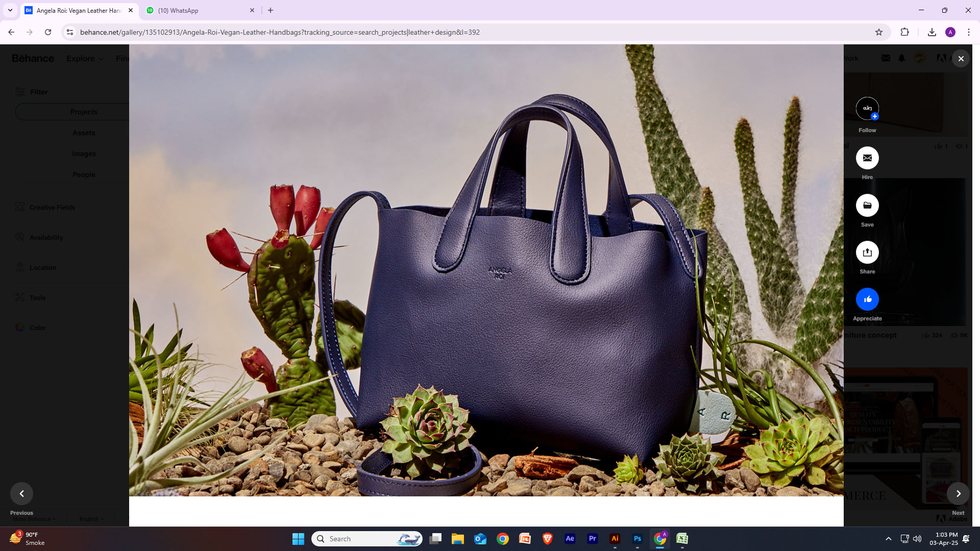980x551 pixels.
Task: Open Photoshop from the taskbar
Action: 637,539
